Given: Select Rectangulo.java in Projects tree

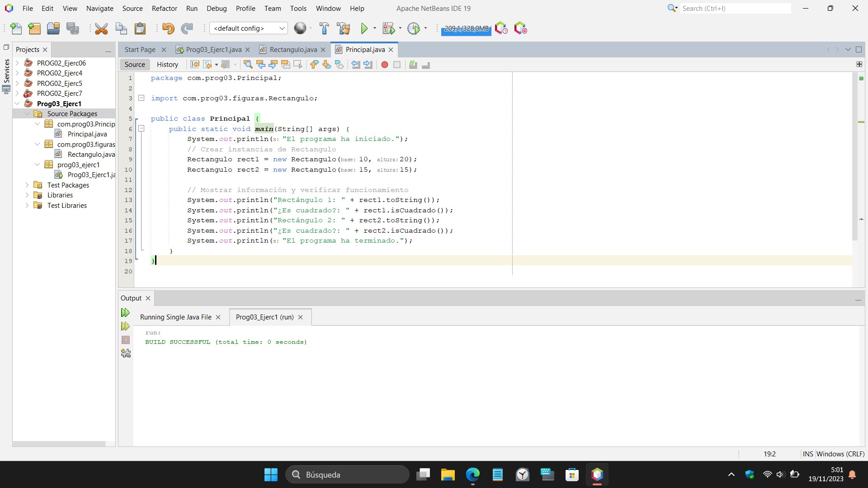Looking at the screenshot, I should [x=91, y=155].
